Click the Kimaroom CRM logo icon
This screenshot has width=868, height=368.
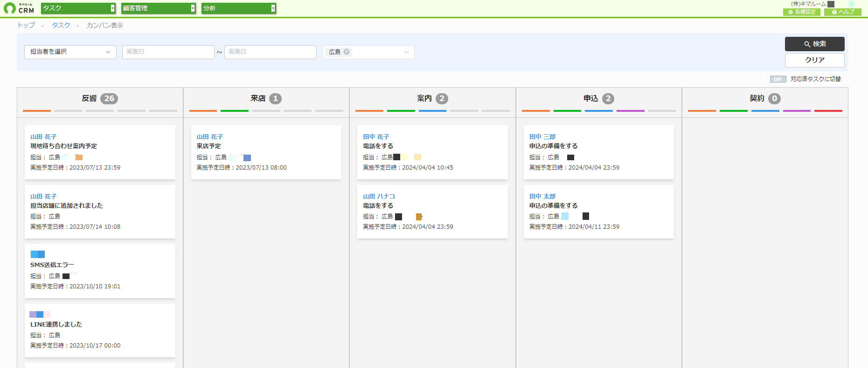10,8
